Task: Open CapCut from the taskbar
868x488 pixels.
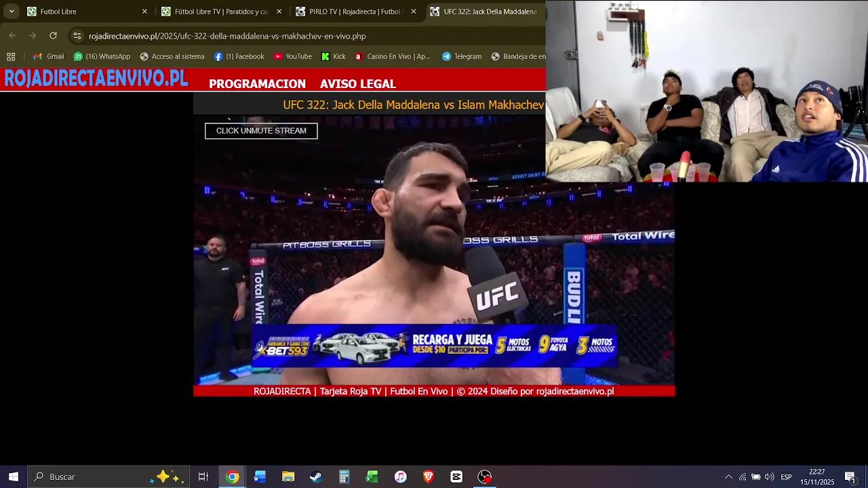Action: [x=456, y=476]
